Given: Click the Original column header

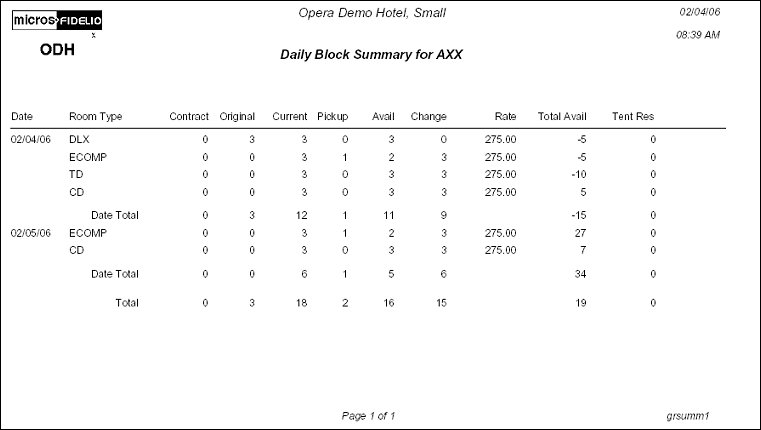Looking at the screenshot, I should point(238,117).
